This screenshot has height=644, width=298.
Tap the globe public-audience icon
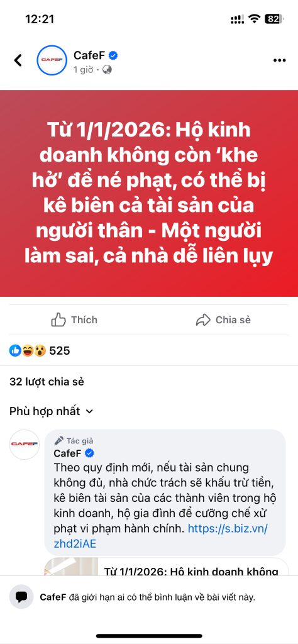pyautogui.click(x=107, y=70)
